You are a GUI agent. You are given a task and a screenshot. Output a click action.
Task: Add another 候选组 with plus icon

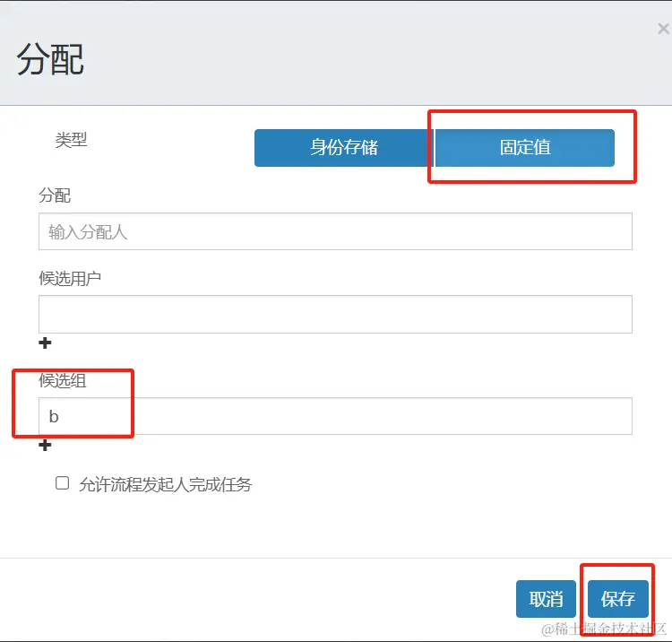45,445
